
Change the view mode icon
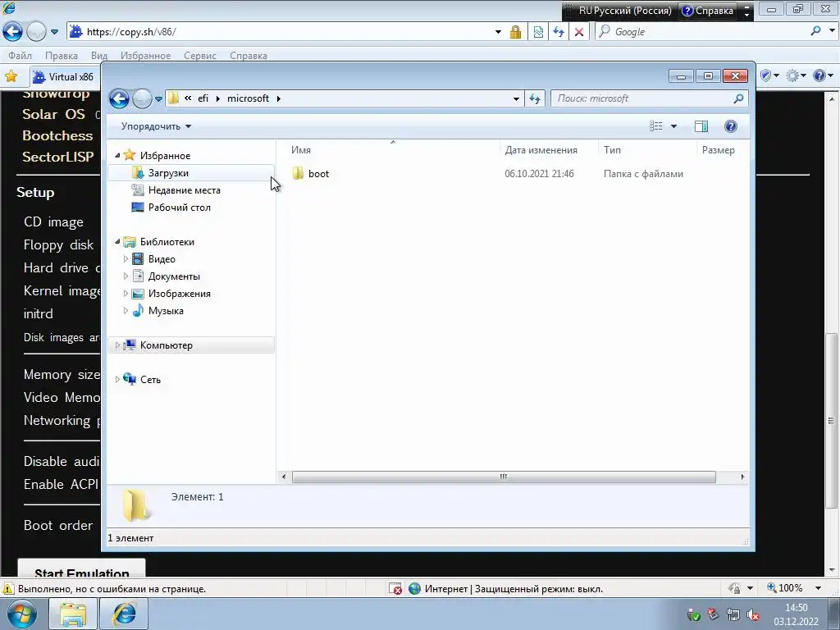656,126
